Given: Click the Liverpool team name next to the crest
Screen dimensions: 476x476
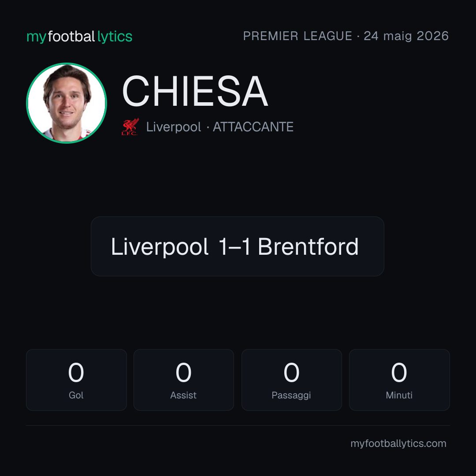Looking at the screenshot, I should 174,127.
